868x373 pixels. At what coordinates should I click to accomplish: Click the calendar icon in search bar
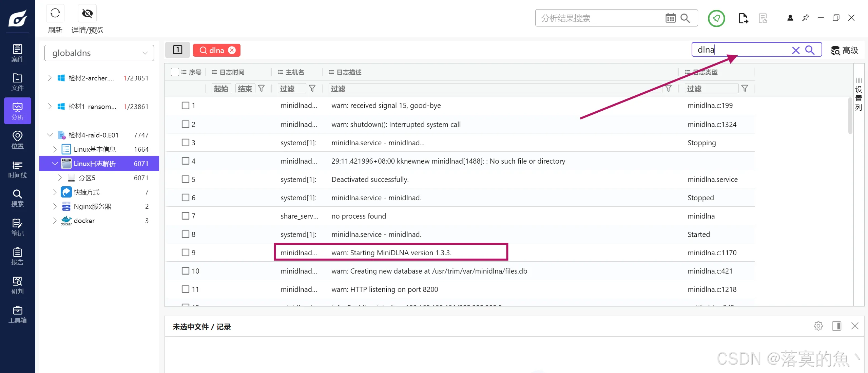[670, 18]
